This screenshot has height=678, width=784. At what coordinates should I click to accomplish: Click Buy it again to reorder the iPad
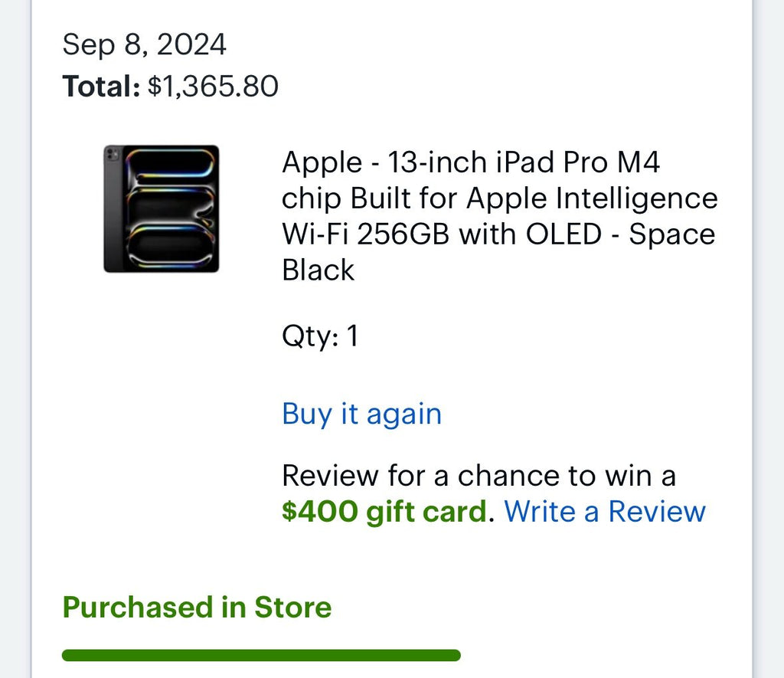(x=361, y=414)
